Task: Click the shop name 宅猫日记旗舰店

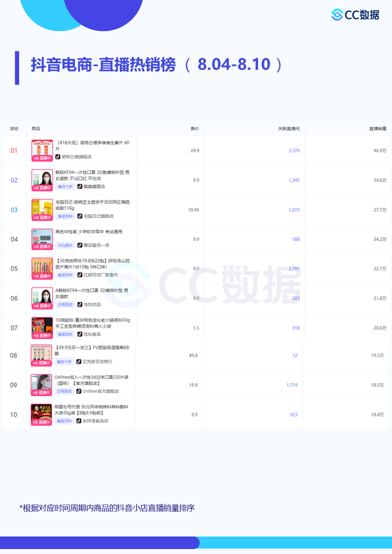Action: 99,216
